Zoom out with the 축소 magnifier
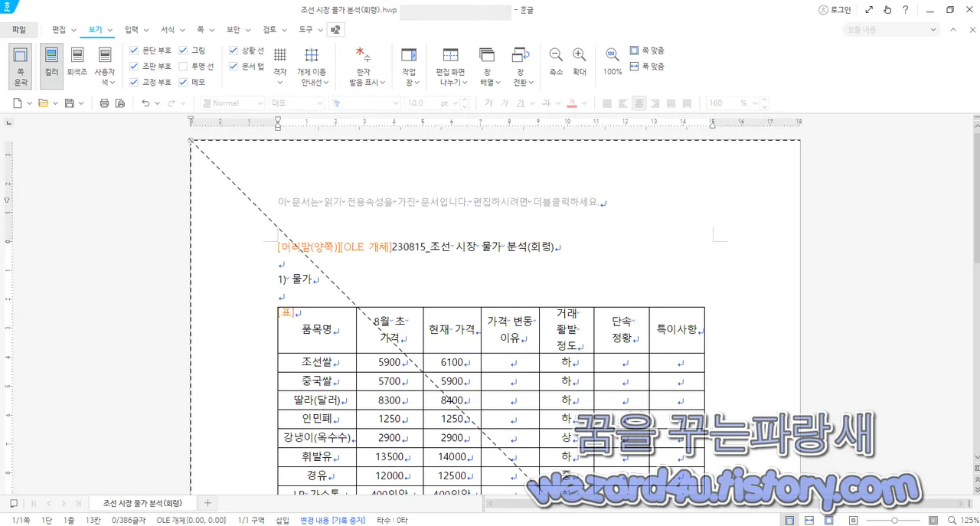This screenshot has width=980, height=526. pyautogui.click(x=556, y=61)
